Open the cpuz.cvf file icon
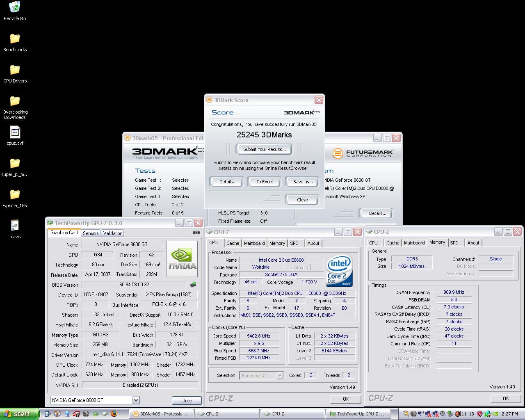The image size is (525, 420). (x=15, y=132)
